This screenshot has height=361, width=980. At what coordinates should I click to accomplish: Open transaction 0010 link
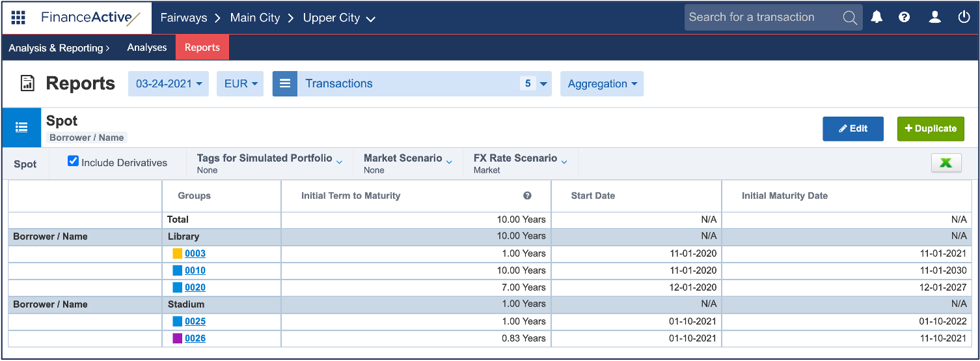click(x=195, y=270)
